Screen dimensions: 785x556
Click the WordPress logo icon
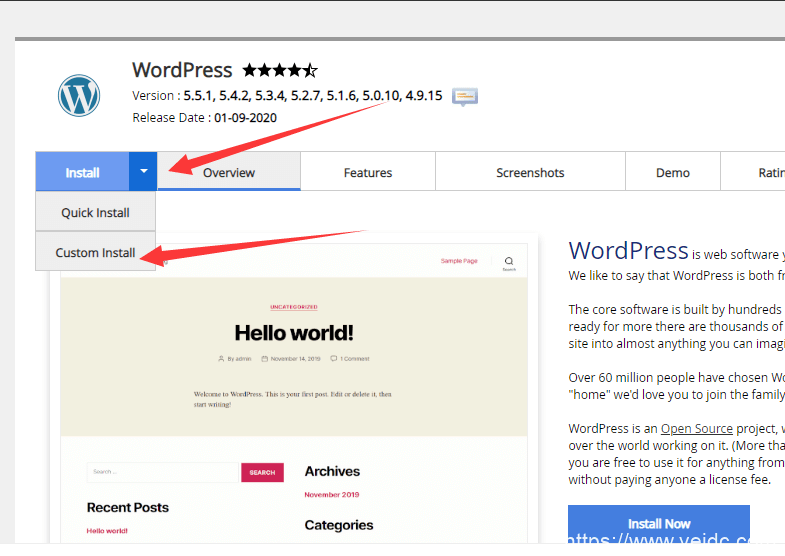[79, 96]
